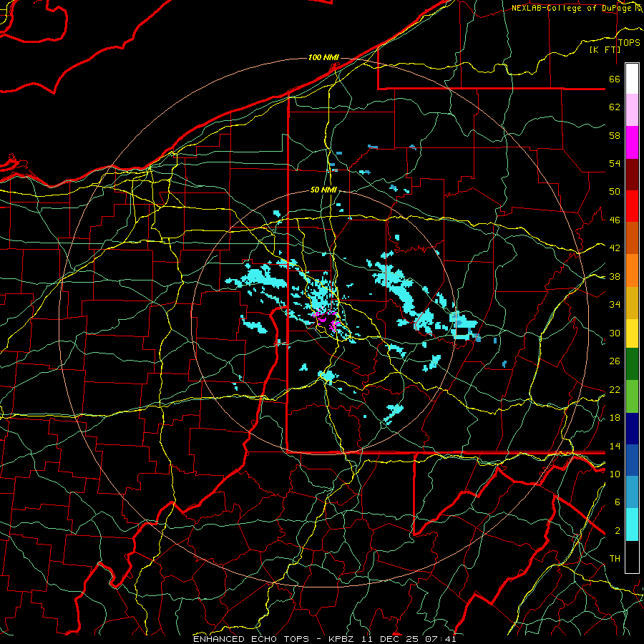
Task: Click the '22' legend value
Action: pos(615,389)
